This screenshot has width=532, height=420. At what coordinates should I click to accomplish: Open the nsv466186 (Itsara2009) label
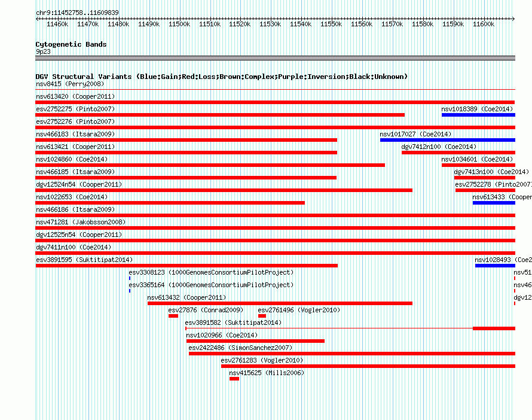pos(75,209)
